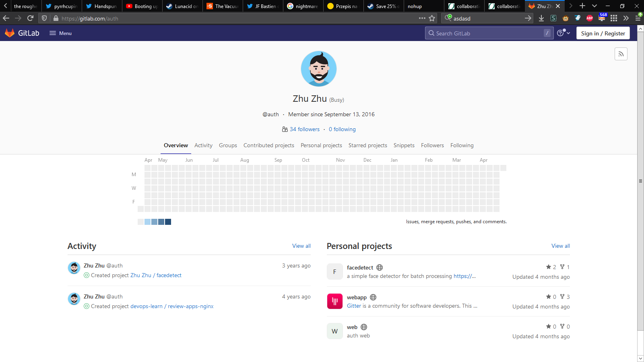The height and width of the screenshot is (362, 644).
Task: Open the GitLab Menu hamburger
Action: pyautogui.click(x=60, y=33)
